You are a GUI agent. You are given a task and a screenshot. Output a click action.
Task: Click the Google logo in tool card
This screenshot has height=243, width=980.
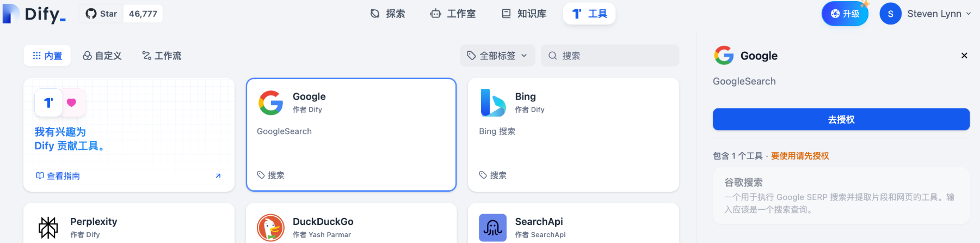pos(271,102)
